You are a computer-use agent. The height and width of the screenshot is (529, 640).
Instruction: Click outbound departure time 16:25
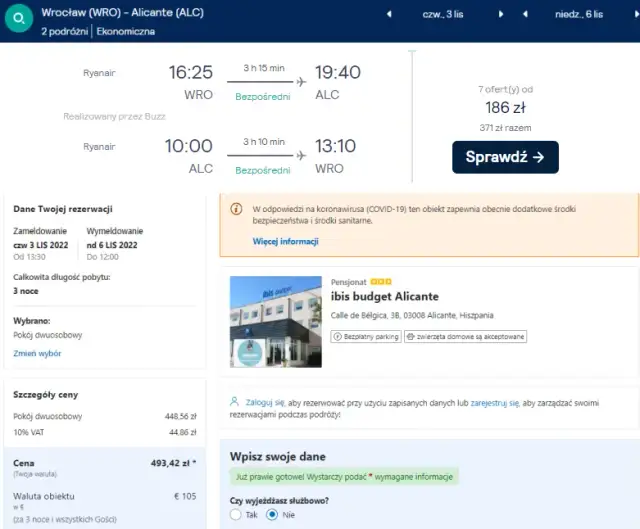[191, 72]
